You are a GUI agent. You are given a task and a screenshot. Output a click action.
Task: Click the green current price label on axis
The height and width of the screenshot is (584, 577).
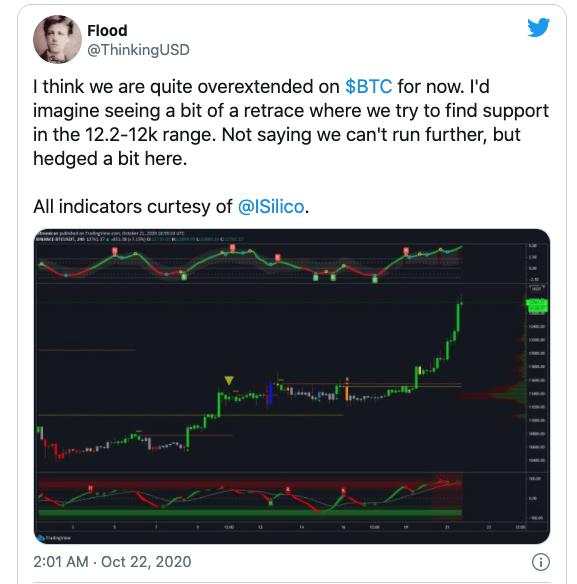[538, 306]
